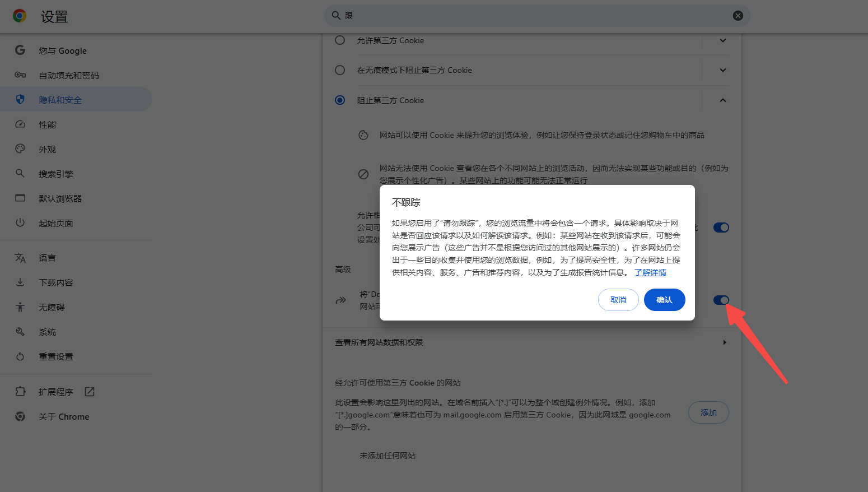Screen dimensions: 868x492
Task: Expand 在无痕模式下阻止第三方 Cookie chevron
Action: [723, 70]
